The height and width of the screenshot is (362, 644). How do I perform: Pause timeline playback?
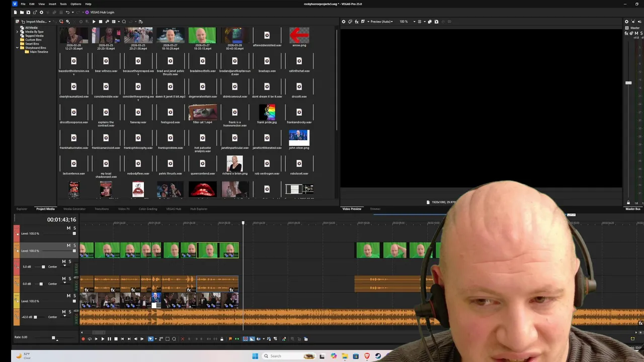point(109,339)
